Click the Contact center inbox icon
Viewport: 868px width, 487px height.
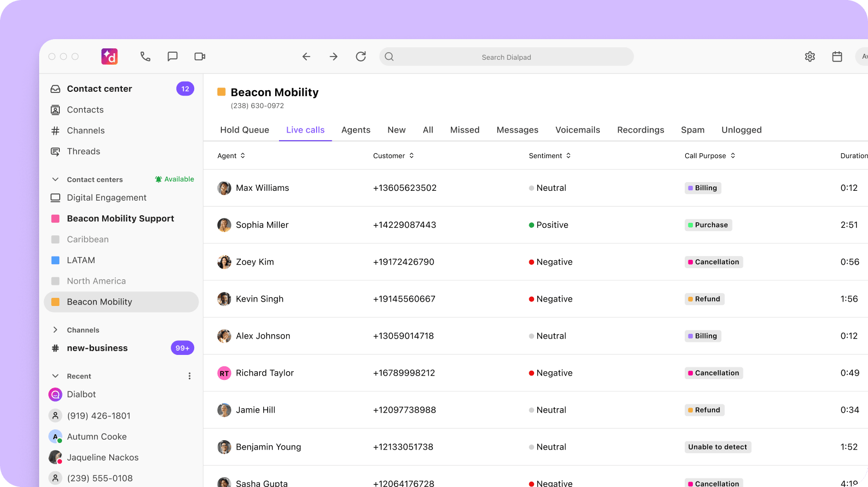point(55,89)
